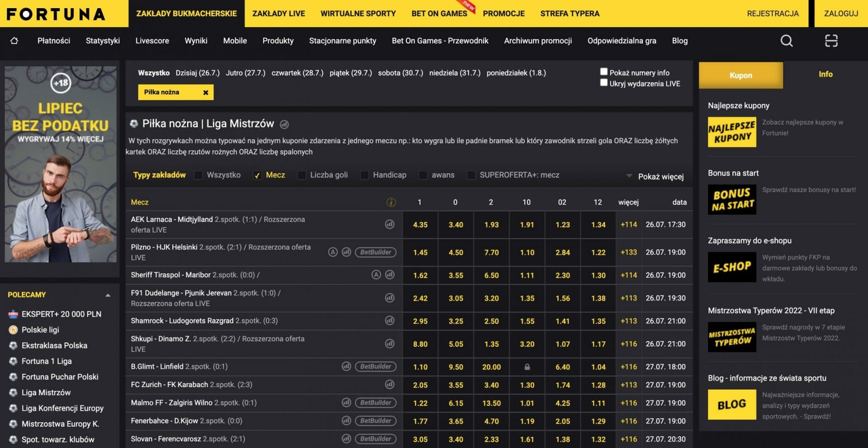Enable SUPEROFERTA+: mecz checkbox
Image resolution: width=868 pixels, height=448 pixels.
[471, 175]
